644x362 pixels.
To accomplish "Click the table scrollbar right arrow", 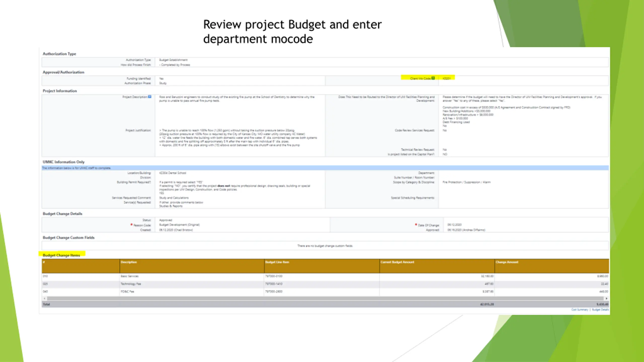I will (606, 298).
